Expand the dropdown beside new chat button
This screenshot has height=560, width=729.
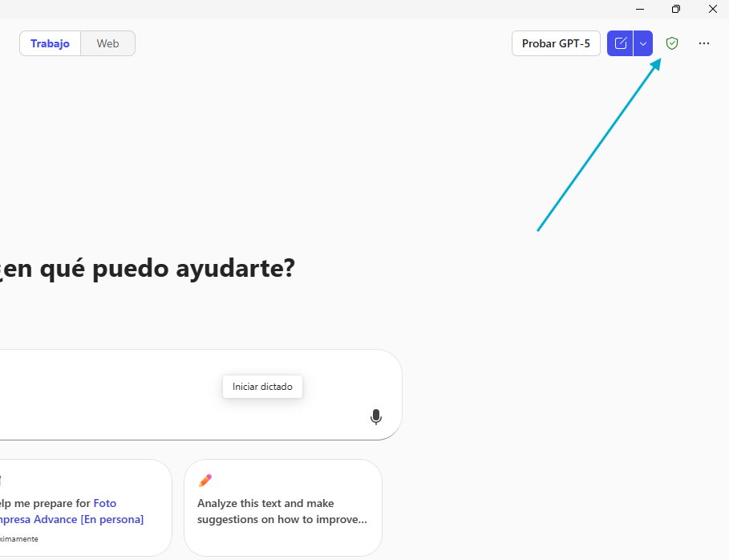643,43
